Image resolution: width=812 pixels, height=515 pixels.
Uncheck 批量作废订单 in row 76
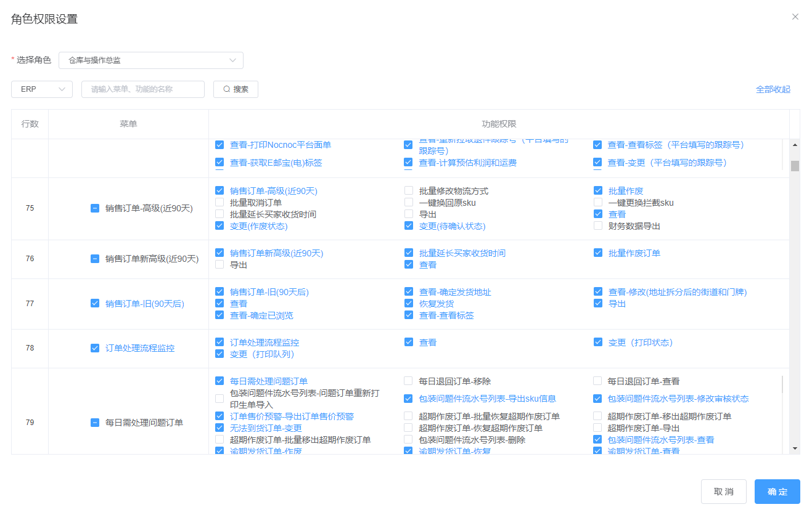point(598,253)
